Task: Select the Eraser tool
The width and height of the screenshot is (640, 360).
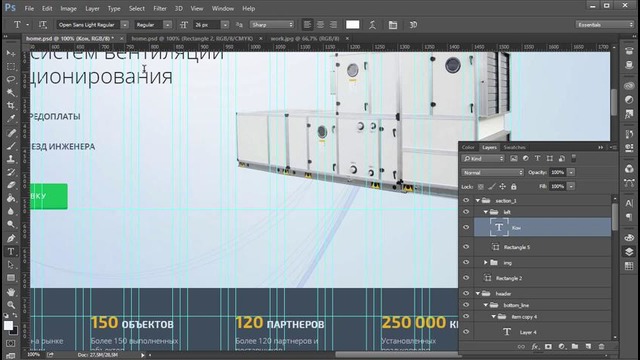Action: (x=11, y=185)
